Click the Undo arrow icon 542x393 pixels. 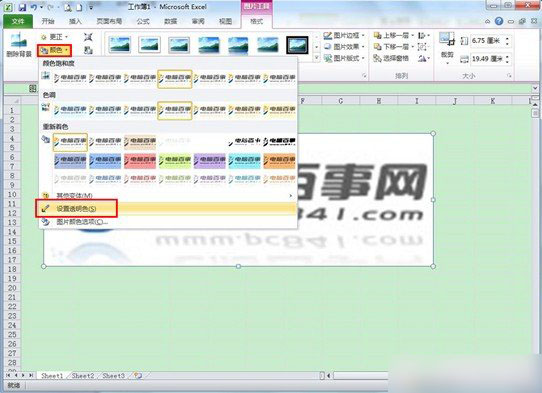(34, 7)
